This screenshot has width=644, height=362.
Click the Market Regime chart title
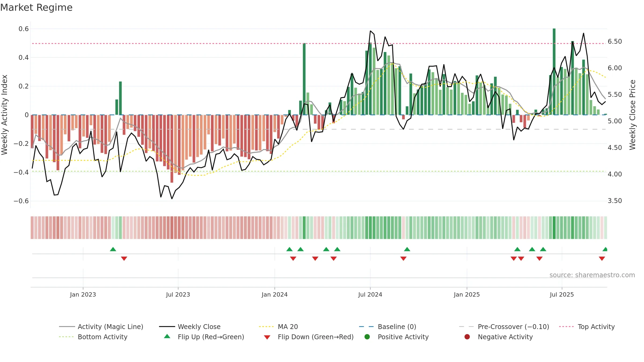click(x=36, y=8)
